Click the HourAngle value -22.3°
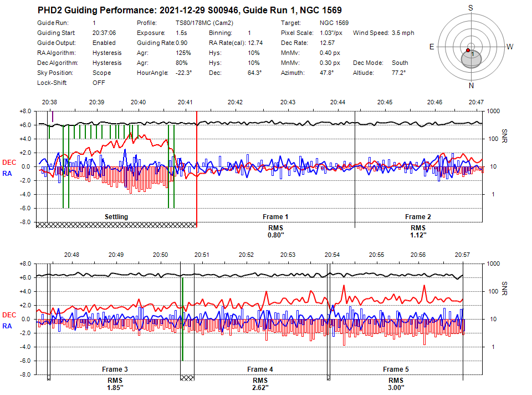Image resolution: width=532 pixels, height=395 pixels. [x=183, y=73]
